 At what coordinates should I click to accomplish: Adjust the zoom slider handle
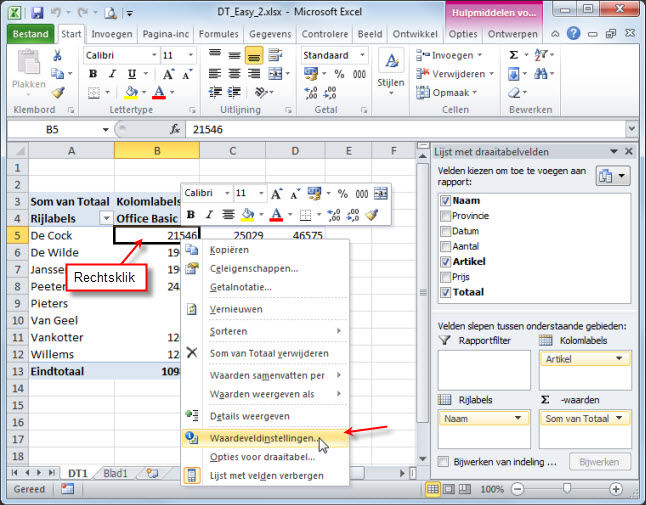[x=567, y=489]
